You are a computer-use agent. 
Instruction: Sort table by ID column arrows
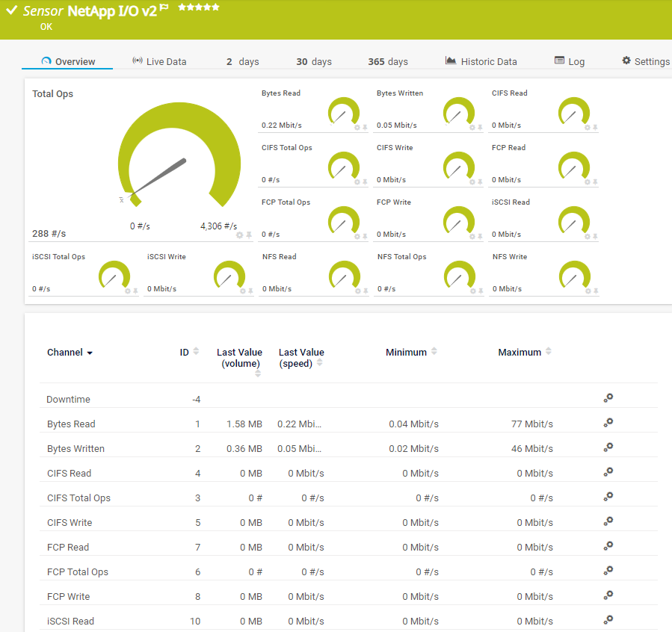[x=196, y=352]
